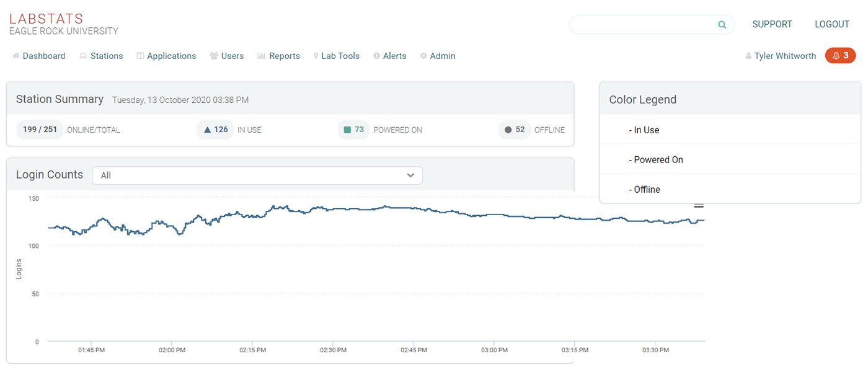Viewport: 868px width, 390px height.
Task: Click the 150 y-axis label
Action: (x=33, y=198)
